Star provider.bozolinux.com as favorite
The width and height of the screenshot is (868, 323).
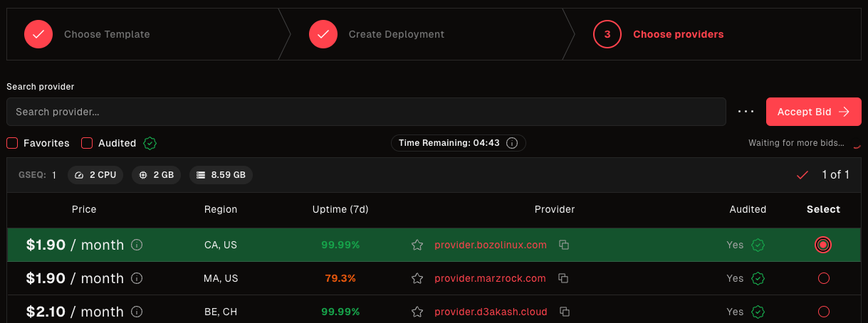click(x=417, y=245)
